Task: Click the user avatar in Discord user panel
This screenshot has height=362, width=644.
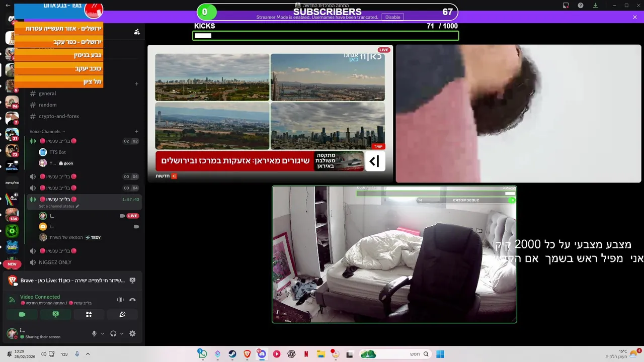Action: pyautogui.click(x=12, y=333)
